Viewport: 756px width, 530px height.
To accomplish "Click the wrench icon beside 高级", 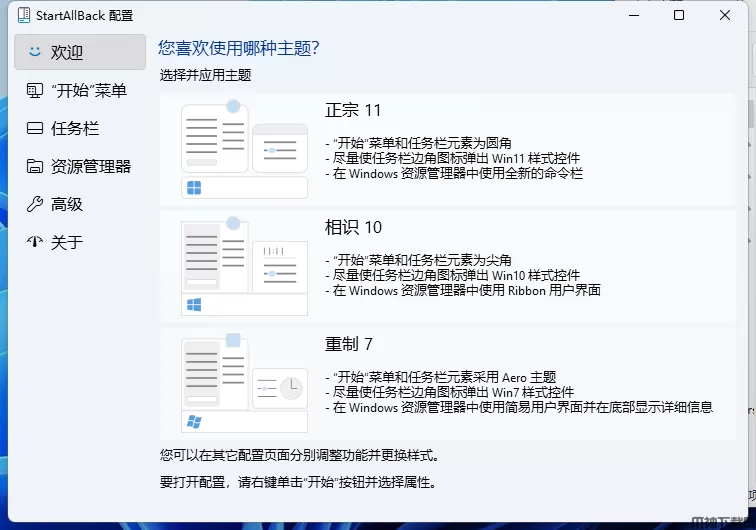I will (x=35, y=204).
